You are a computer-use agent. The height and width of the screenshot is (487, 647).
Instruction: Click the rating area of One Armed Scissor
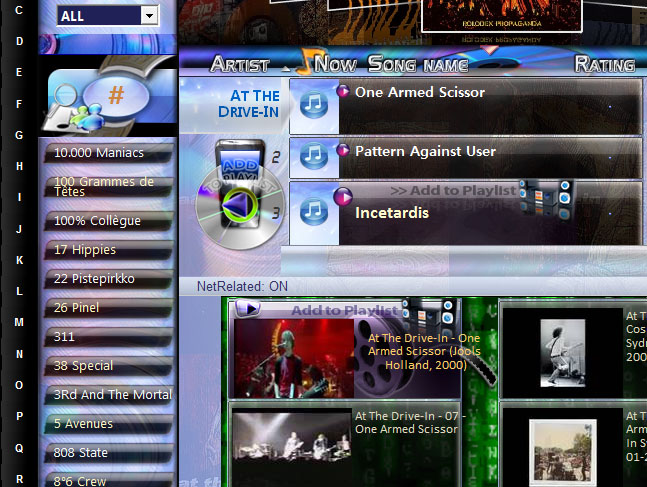(610, 106)
